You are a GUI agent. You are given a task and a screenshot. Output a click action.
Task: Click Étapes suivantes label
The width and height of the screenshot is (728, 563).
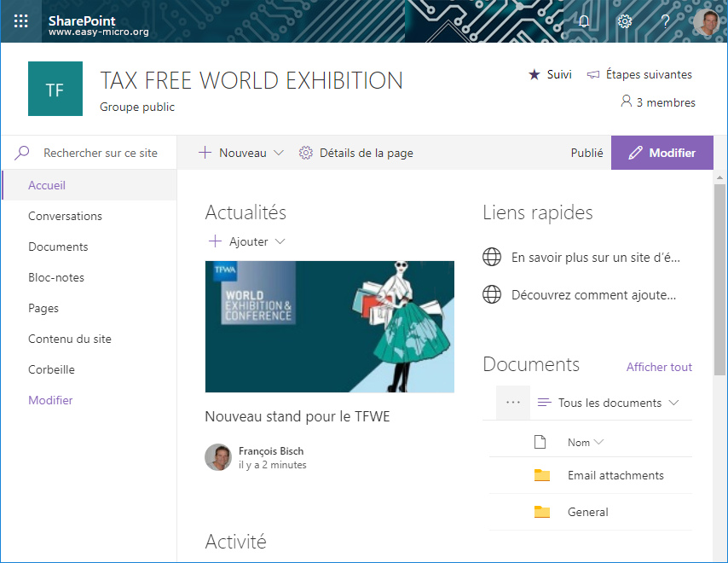click(649, 74)
